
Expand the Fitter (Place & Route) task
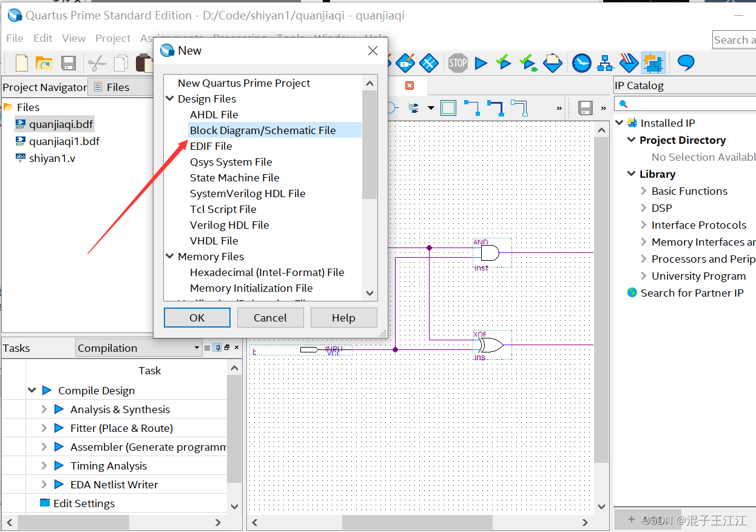44,428
